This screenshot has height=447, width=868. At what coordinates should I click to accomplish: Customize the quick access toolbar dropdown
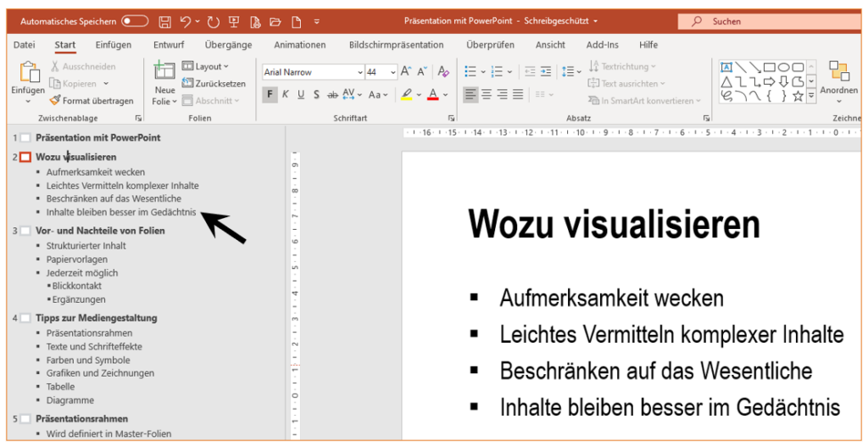click(317, 21)
